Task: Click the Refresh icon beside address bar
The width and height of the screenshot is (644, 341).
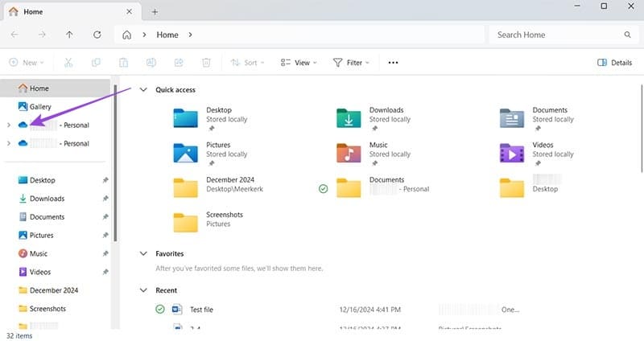Action: pyautogui.click(x=97, y=35)
